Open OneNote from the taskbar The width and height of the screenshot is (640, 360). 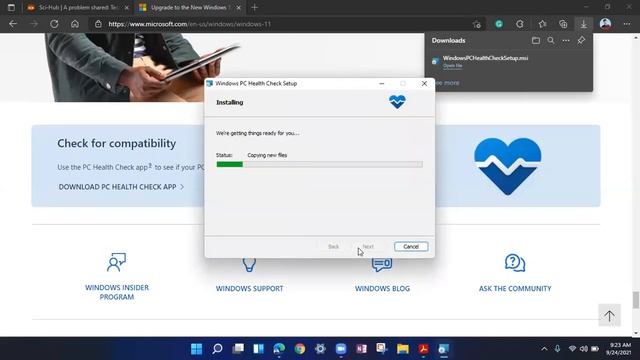click(x=362, y=349)
